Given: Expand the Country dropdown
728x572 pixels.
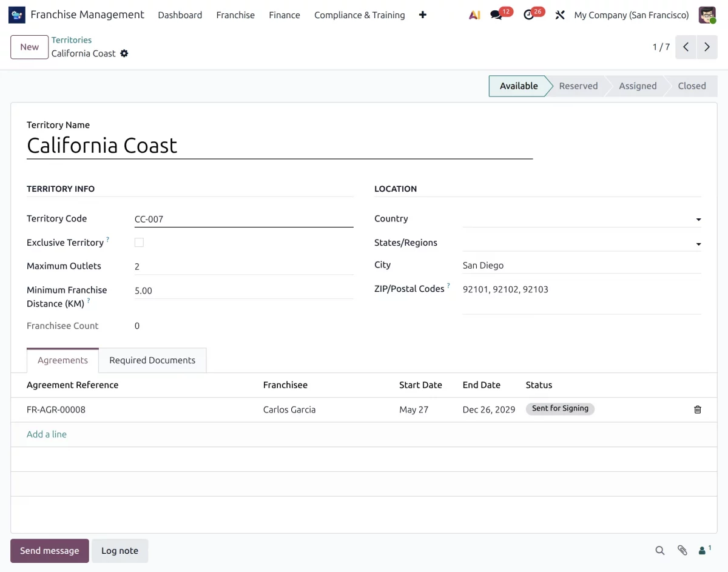Looking at the screenshot, I should [x=698, y=220].
